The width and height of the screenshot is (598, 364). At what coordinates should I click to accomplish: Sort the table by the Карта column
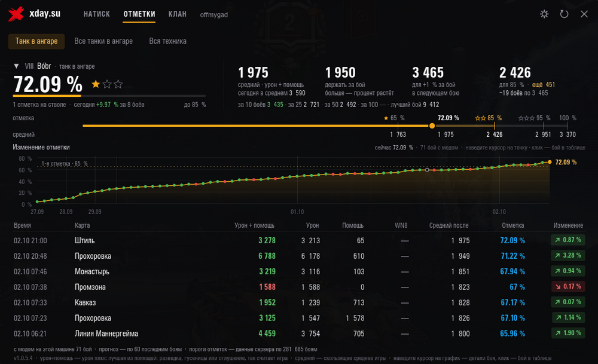(x=83, y=225)
